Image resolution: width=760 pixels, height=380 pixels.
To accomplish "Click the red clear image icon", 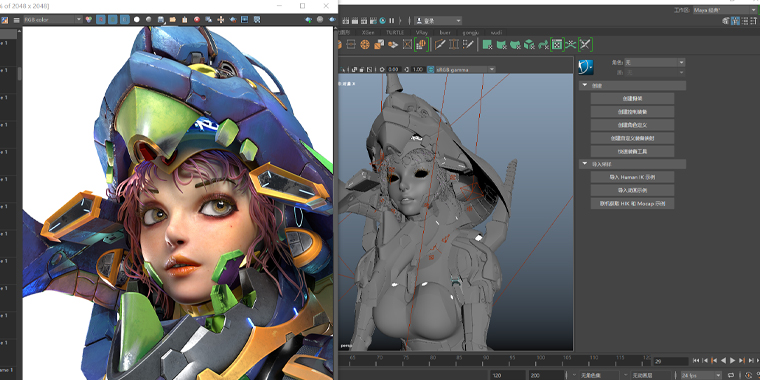I will pos(197,19).
